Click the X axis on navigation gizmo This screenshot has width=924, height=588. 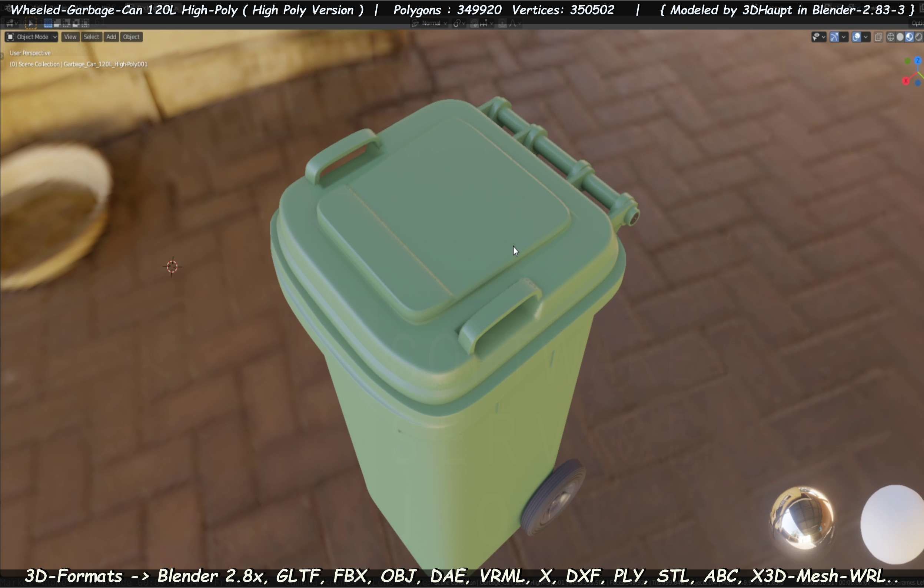coord(906,81)
